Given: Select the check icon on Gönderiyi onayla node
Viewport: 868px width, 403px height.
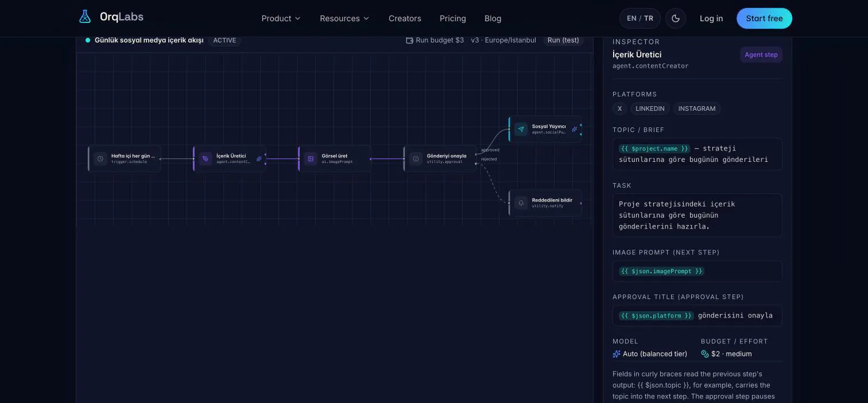Looking at the screenshot, I should (416, 158).
